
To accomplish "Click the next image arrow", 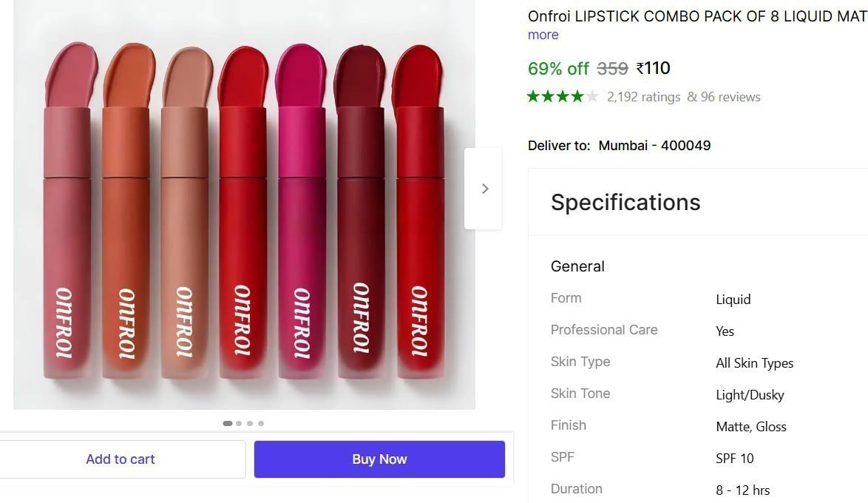I will pyautogui.click(x=484, y=189).
